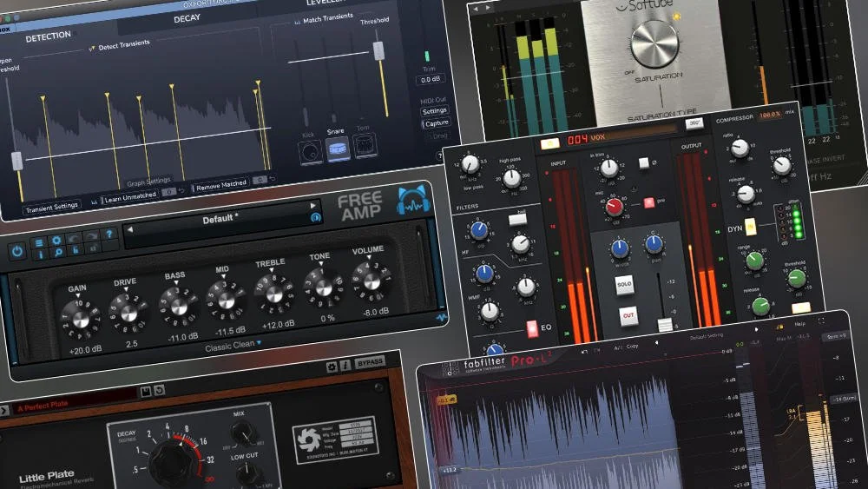868x489 pixels.
Task: Click the Capture button in Drum Gate
Action: (x=437, y=123)
